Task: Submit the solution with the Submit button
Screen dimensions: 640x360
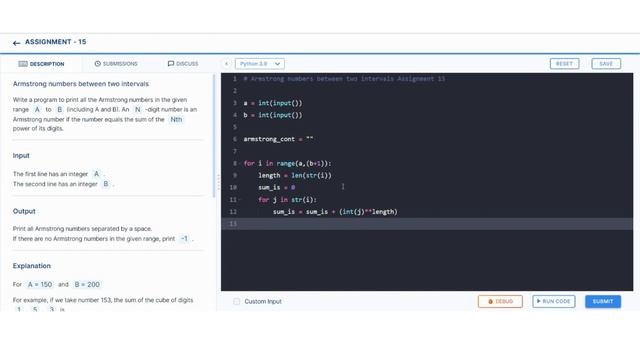Action: coord(603,301)
